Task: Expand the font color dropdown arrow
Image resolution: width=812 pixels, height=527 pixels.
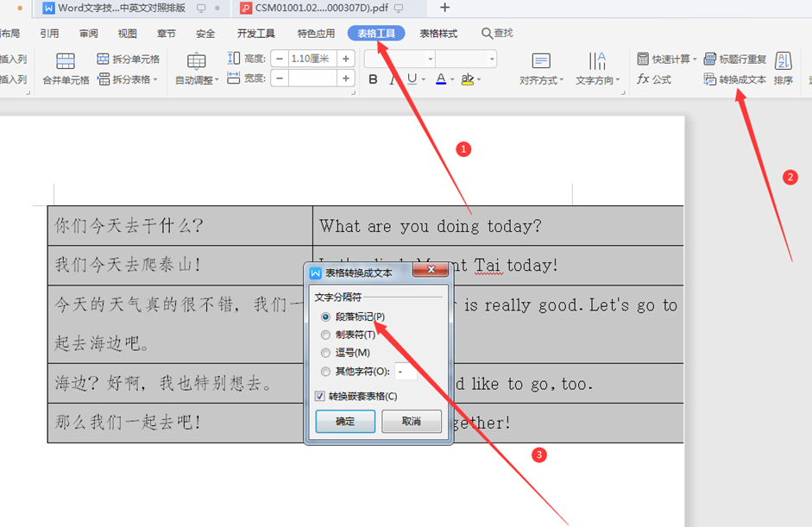Action: (x=452, y=79)
